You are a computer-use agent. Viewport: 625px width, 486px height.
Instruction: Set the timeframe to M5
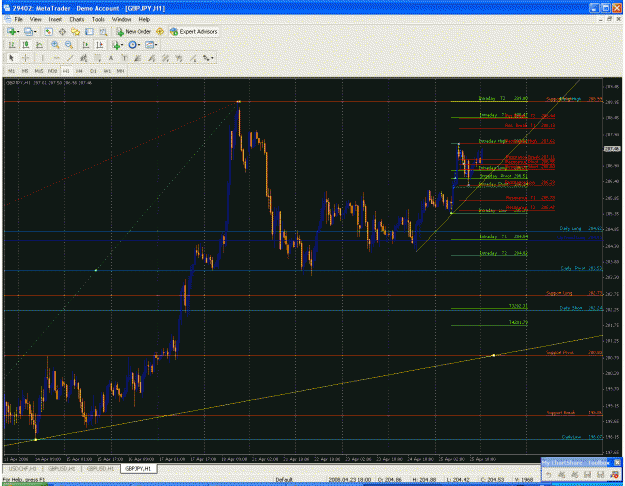tap(25, 71)
